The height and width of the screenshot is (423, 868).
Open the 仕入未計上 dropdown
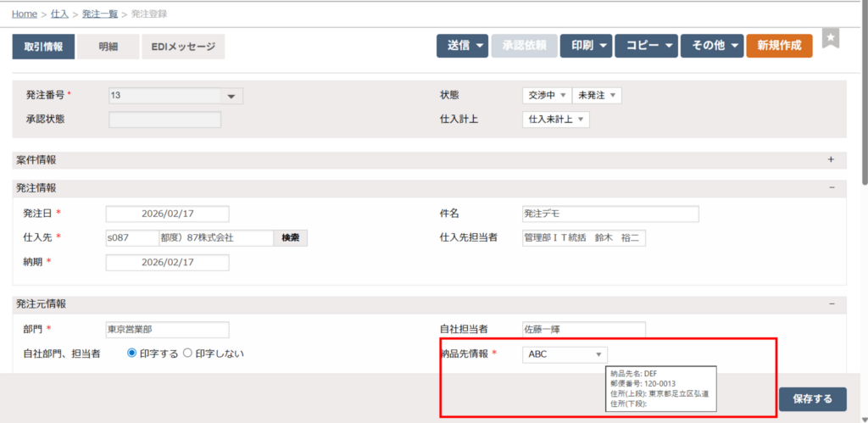point(556,120)
